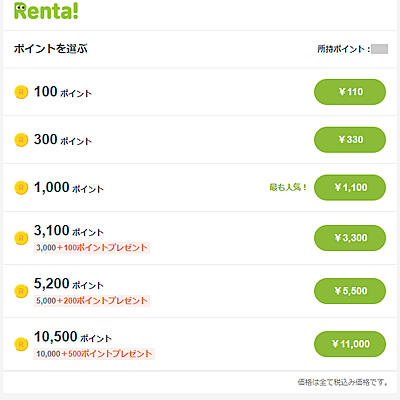This screenshot has width=400, height=400.
Task: Buy 100 points with the ¥110 button
Action: click(350, 92)
